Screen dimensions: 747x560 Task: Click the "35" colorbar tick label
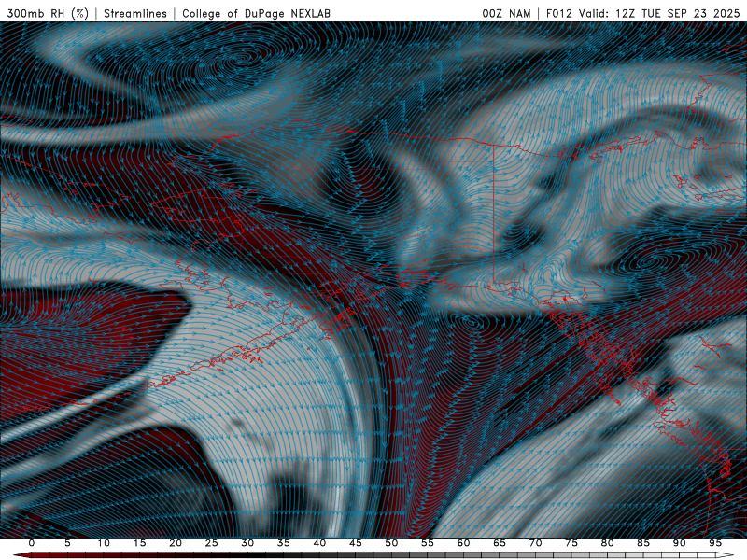pyautogui.click(x=284, y=543)
